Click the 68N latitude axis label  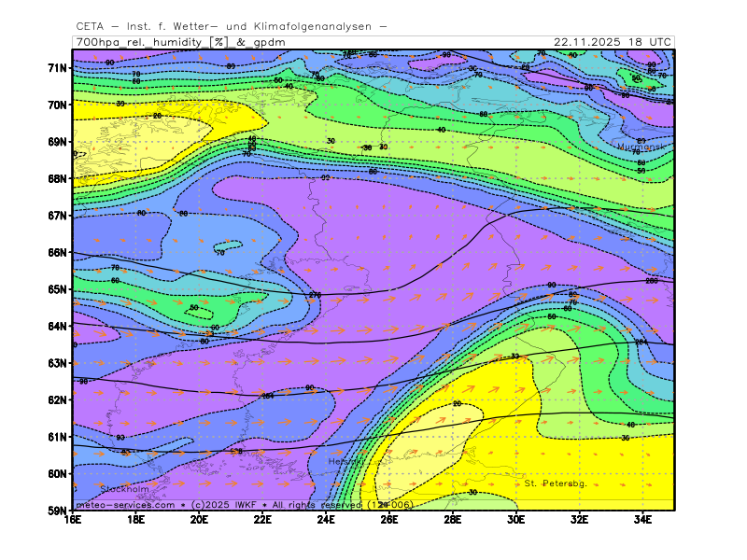click(58, 178)
